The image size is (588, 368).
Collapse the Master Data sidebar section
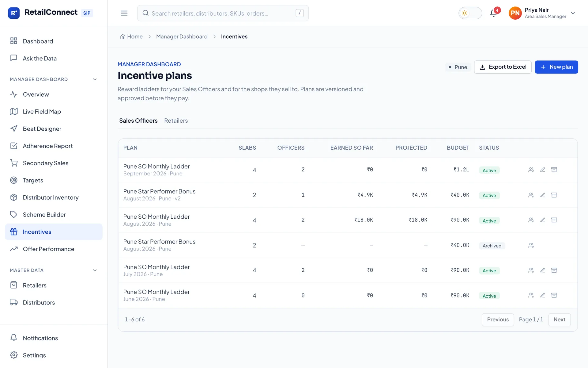(x=95, y=270)
